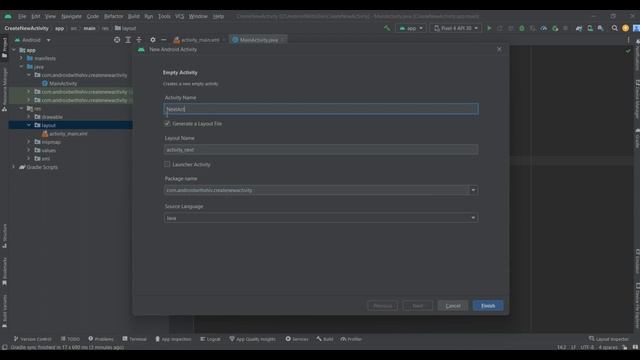The height and width of the screenshot is (360, 640).
Task: Open the app run configuration dropdown
Action: [411, 28]
